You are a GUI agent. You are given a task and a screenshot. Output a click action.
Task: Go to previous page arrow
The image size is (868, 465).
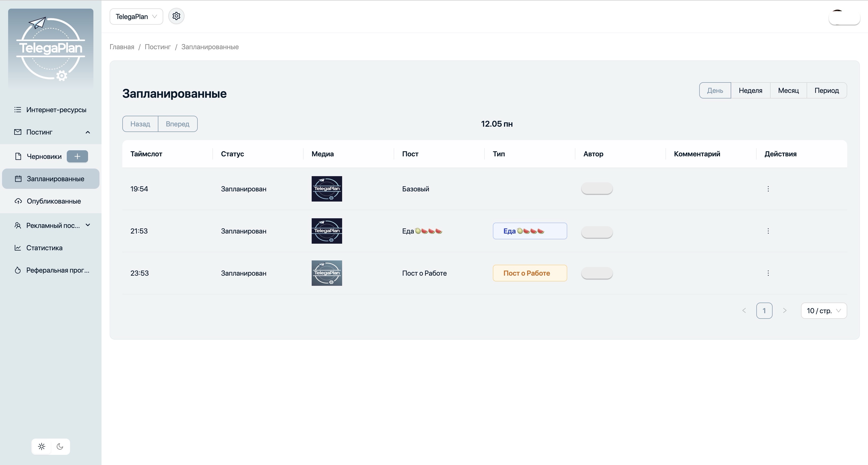pyautogui.click(x=744, y=310)
